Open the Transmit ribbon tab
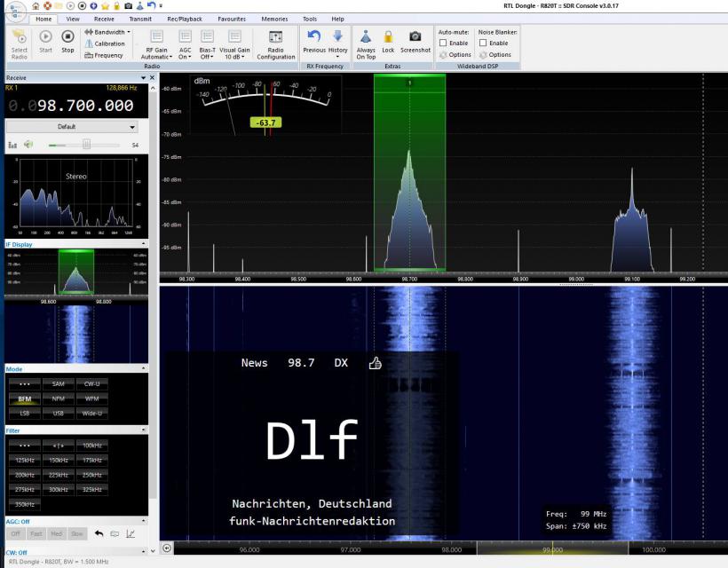The height and width of the screenshot is (568, 728). (140, 19)
